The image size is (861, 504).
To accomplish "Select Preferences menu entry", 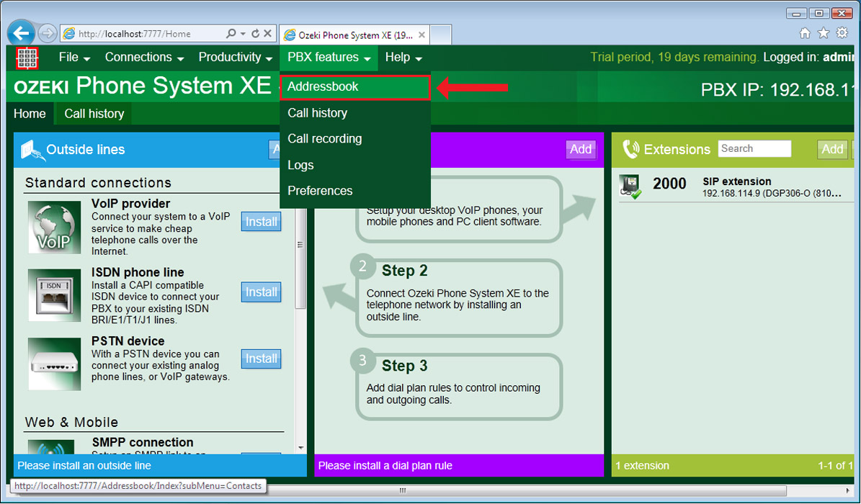I will coord(355,191).
